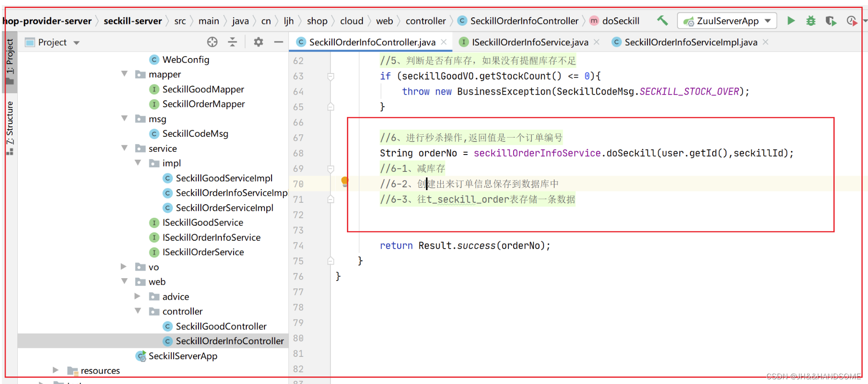Collapse the mapper folder
Image resolution: width=868 pixels, height=384 pixels.
click(125, 74)
